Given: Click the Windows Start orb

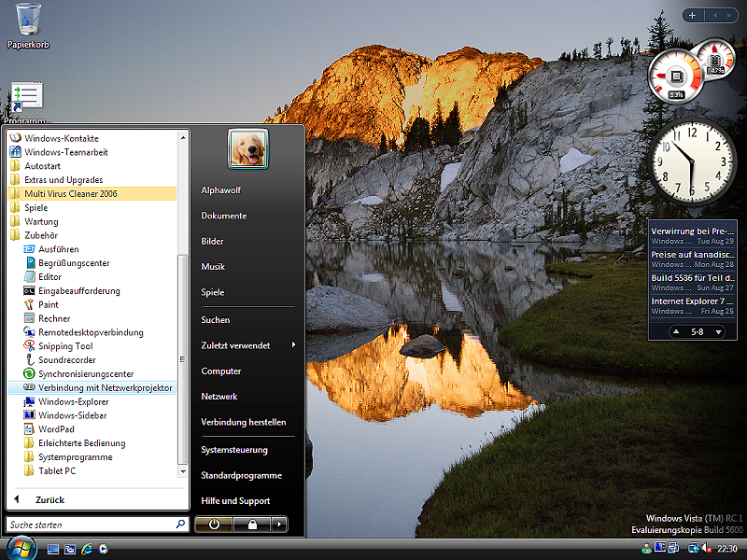Looking at the screenshot, I should tap(21, 547).
